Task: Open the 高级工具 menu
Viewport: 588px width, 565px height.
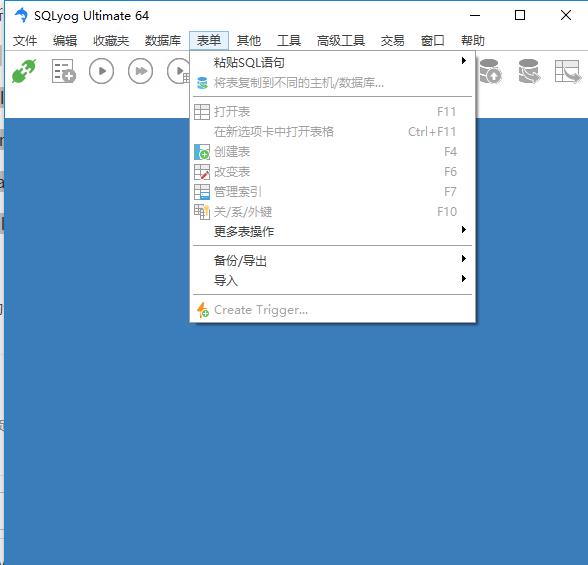Action: point(340,40)
